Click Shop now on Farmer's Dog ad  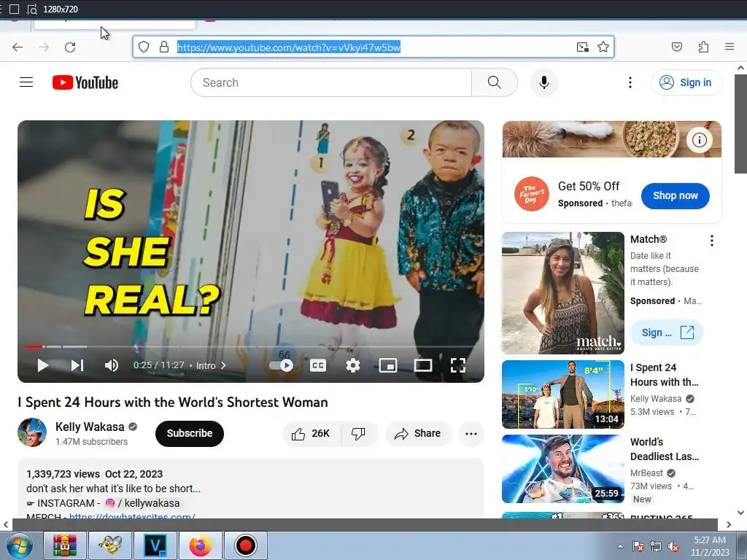click(675, 195)
